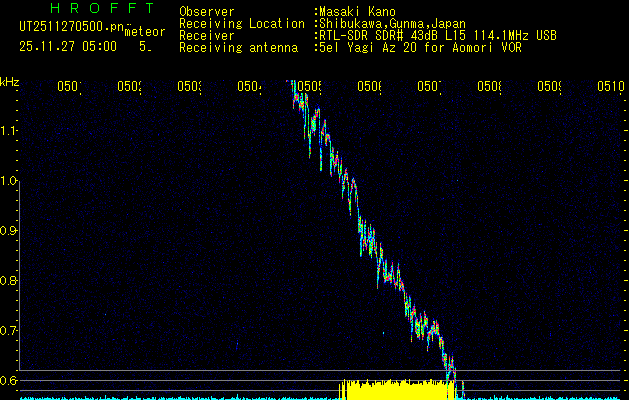Click the 1.1 kHz frequency tick

[x=10, y=131]
